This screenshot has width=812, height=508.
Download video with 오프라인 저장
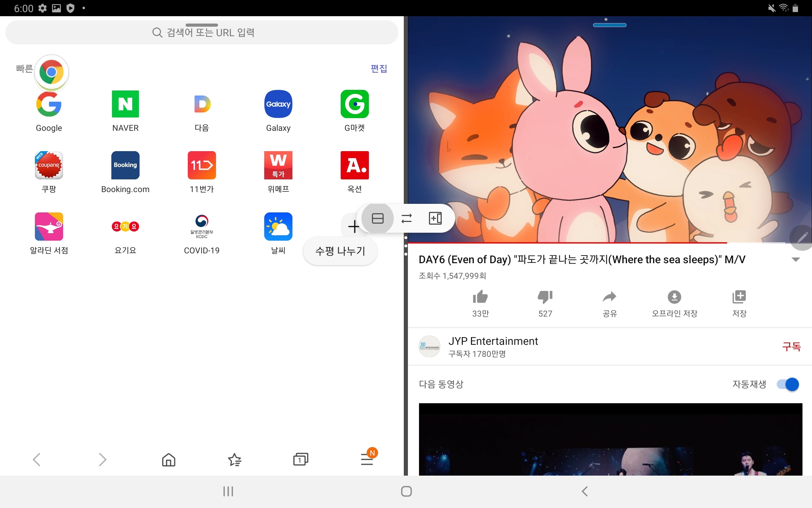(x=674, y=304)
